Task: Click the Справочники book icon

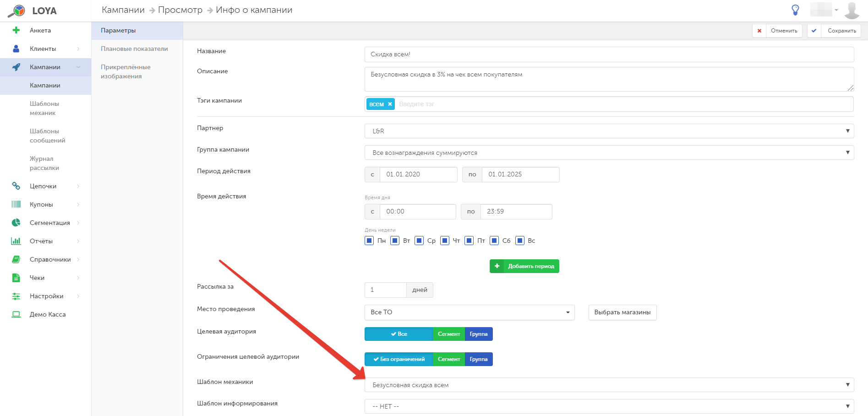Action: [x=16, y=259]
